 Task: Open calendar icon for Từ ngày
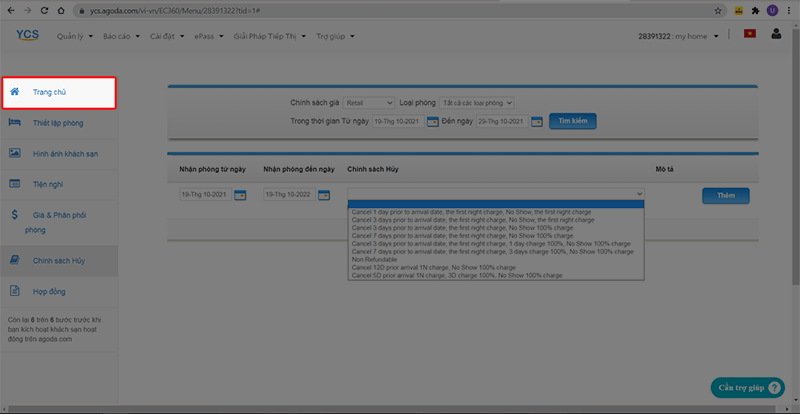[433, 121]
